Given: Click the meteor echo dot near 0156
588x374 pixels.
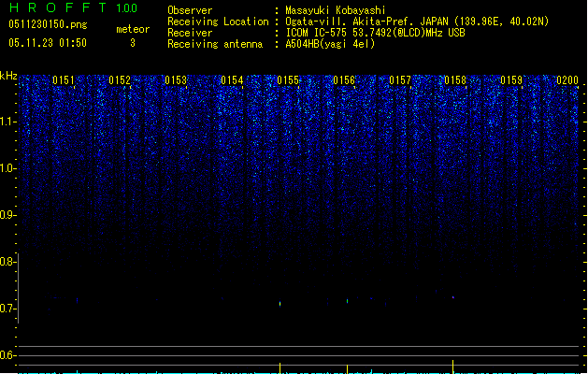Looking at the screenshot, I should click(347, 301).
